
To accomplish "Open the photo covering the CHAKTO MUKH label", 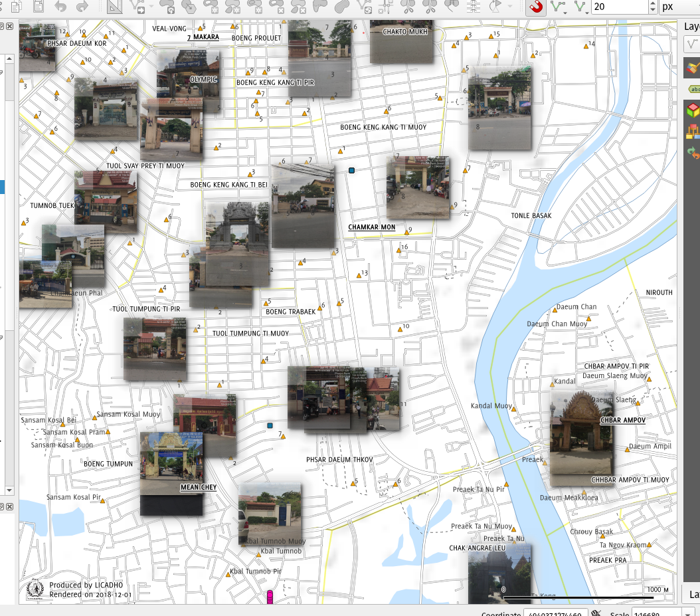I will click(x=401, y=42).
